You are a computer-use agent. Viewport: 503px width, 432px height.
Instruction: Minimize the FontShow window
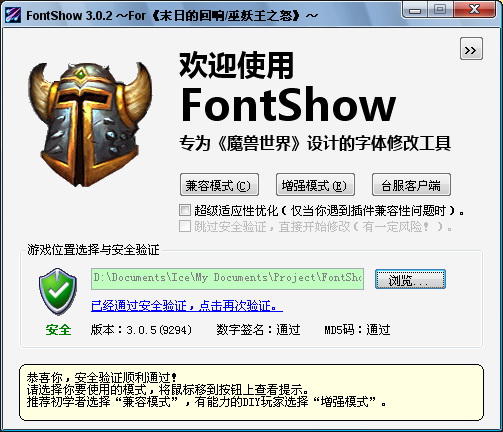415,10
